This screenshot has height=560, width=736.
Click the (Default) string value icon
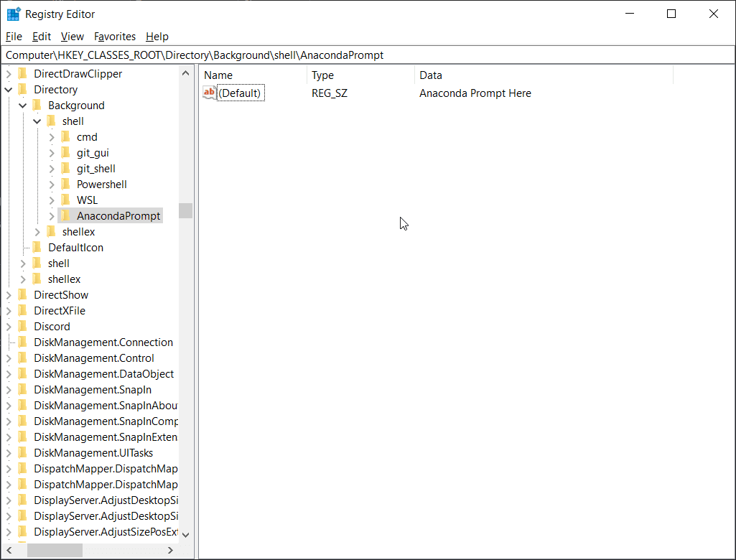point(209,93)
